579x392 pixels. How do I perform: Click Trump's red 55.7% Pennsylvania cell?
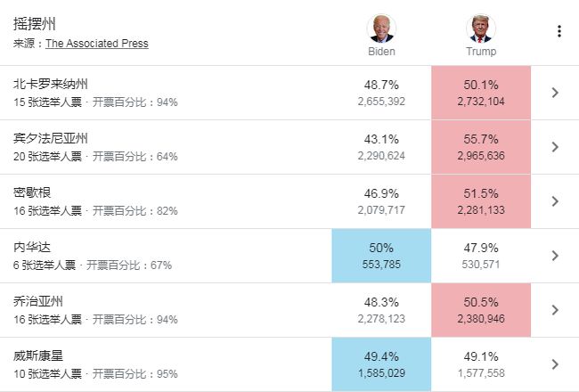pos(481,147)
